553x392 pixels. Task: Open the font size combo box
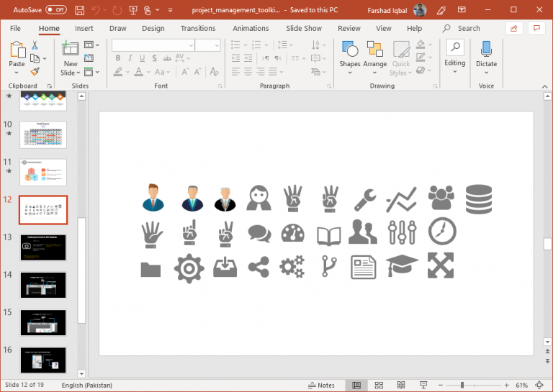tap(207, 45)
